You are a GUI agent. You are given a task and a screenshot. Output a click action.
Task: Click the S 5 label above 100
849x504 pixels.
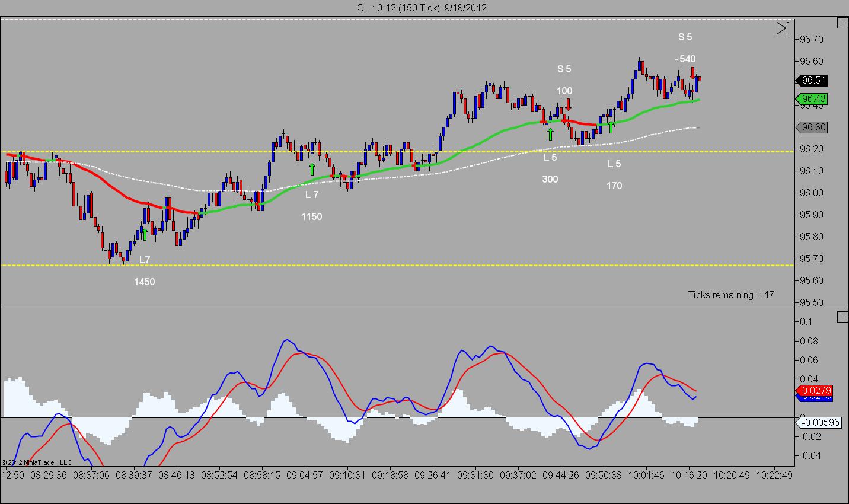[564, 69]
